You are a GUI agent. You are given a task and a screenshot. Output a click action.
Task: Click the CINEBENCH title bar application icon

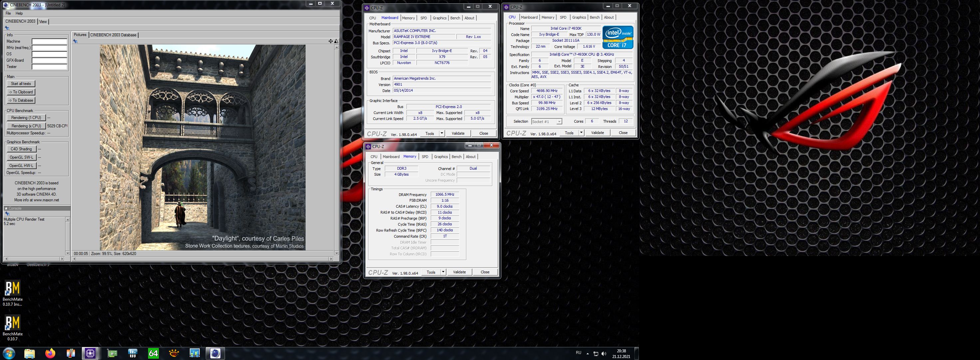(x=5, y=5)
